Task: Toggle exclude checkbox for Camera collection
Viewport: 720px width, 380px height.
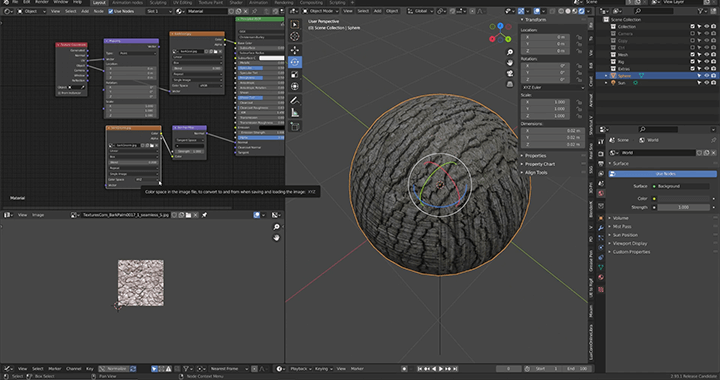Action: pos(692,34)
